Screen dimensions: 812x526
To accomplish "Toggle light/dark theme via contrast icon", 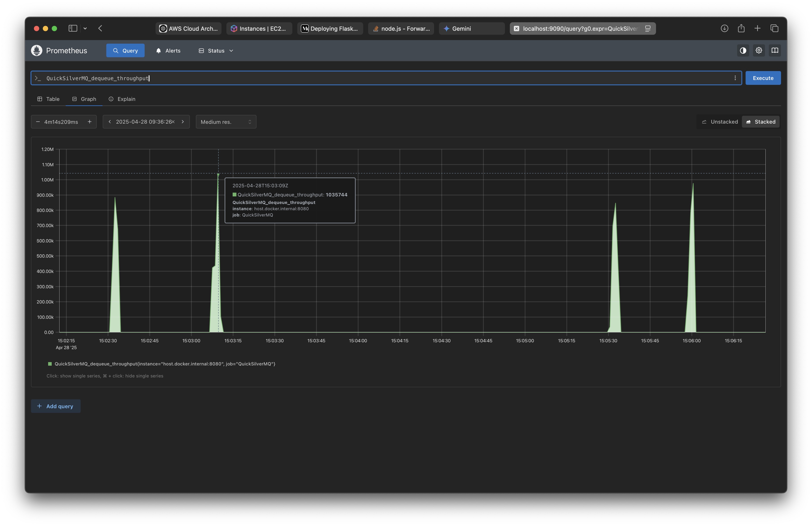I will click(x=743, y=50).
